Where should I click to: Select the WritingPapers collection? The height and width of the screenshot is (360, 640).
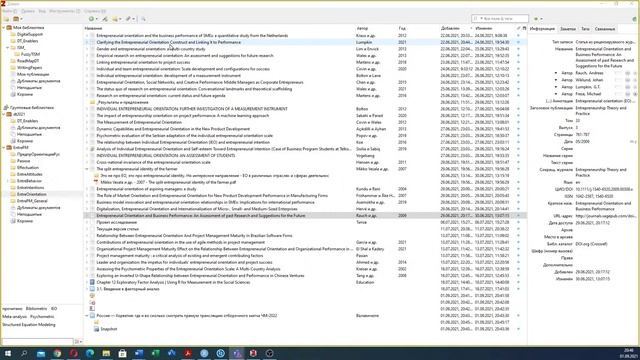tap(29, 68)
